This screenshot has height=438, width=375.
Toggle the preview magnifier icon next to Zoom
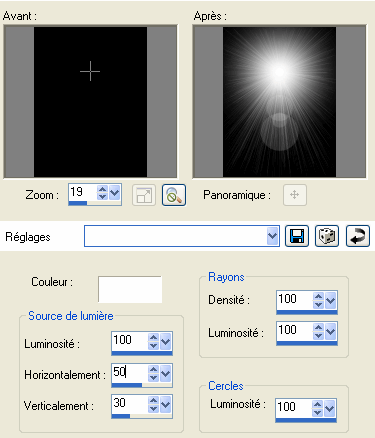[x=174, y=195]
